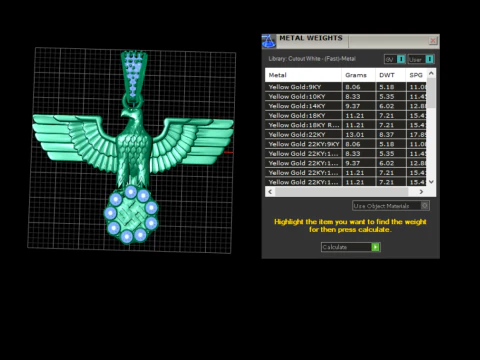Enable the Use Object Materials option
Viewport: 480px width, 360px height.
391,206
